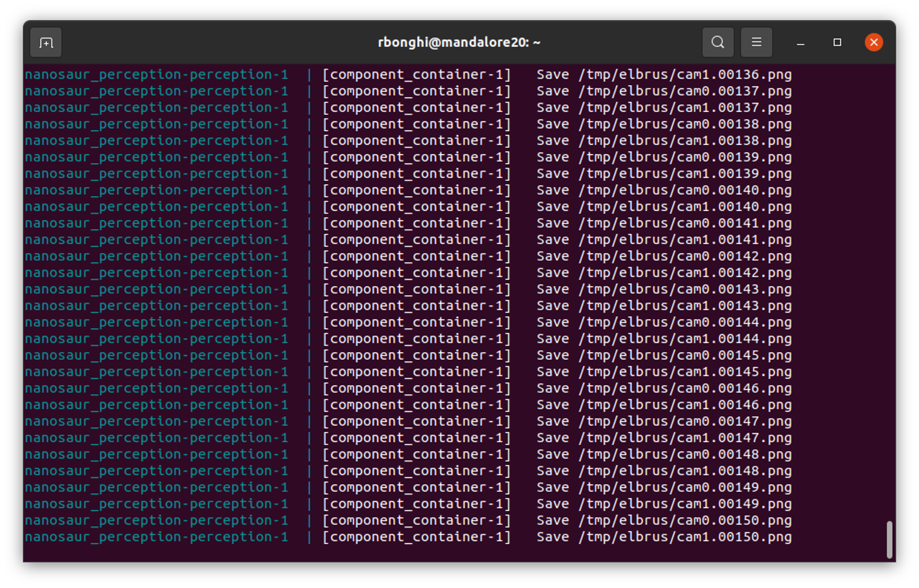Click [component_container-1] on the cam0.00150 line
Viewport: 919px width, 588px height.
[x=417, y=521]
